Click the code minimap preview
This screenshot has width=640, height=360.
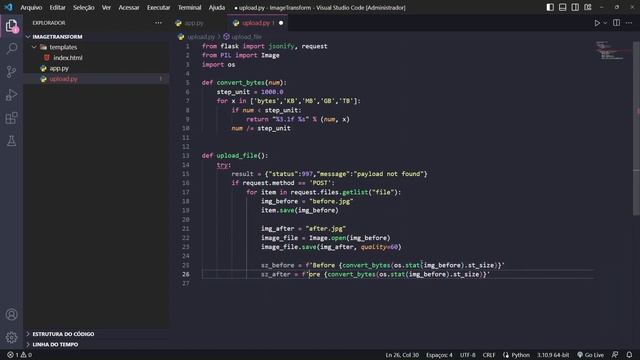point(613,51)
